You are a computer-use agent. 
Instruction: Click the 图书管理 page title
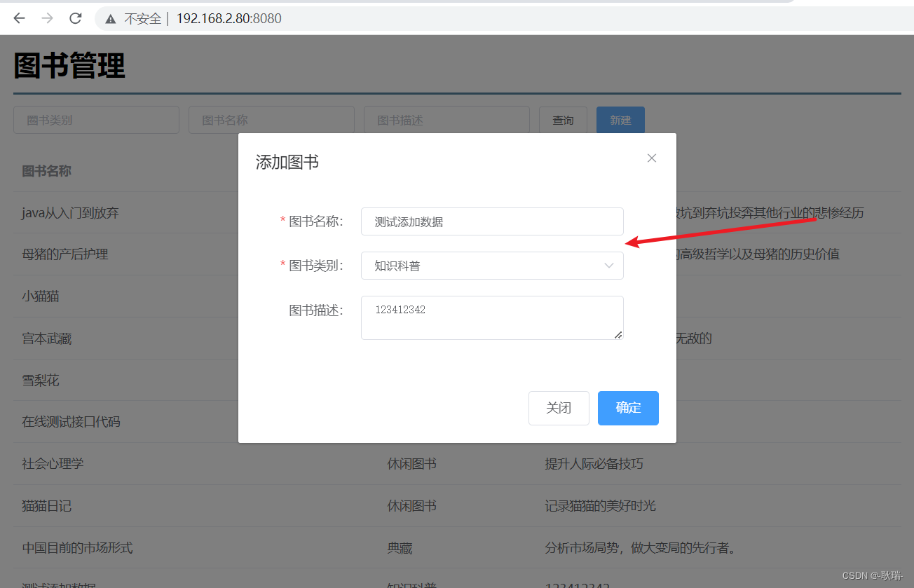(x=69, y=65)
